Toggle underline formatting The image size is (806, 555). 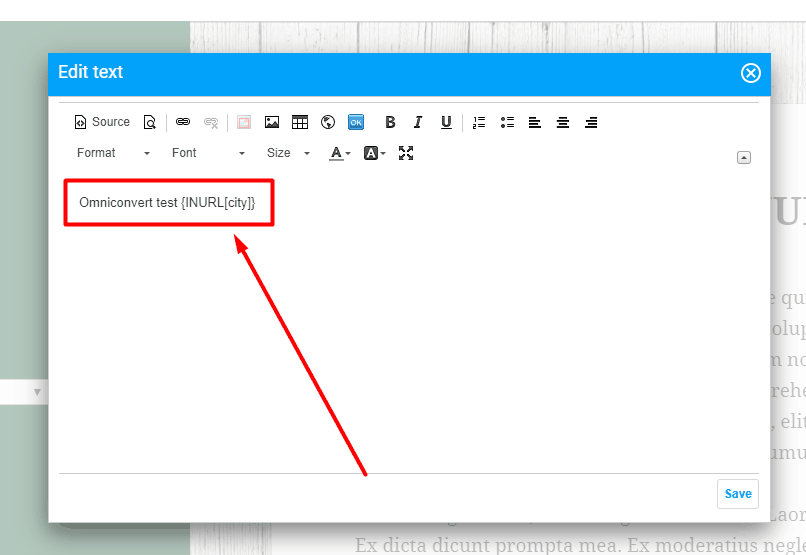(446, 122)
